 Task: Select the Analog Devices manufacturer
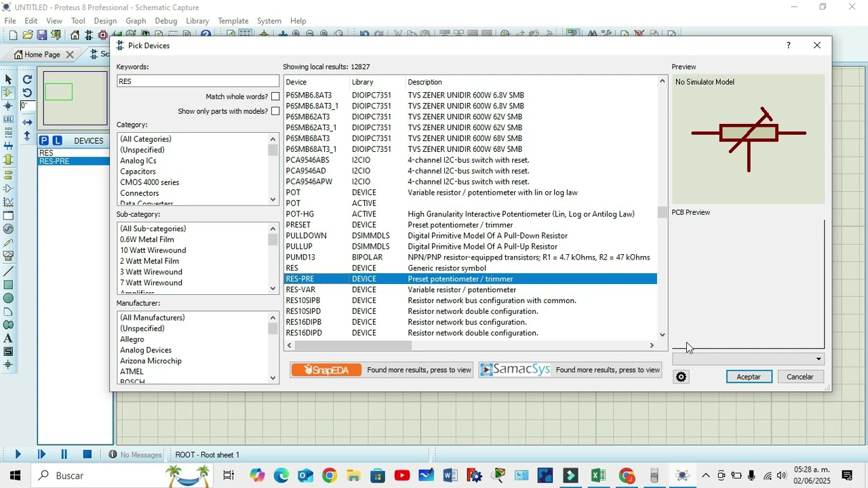click(146, 350)
